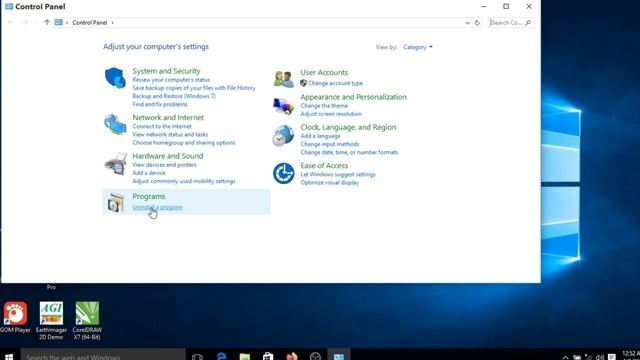Click Uninstall a program link

157,207
